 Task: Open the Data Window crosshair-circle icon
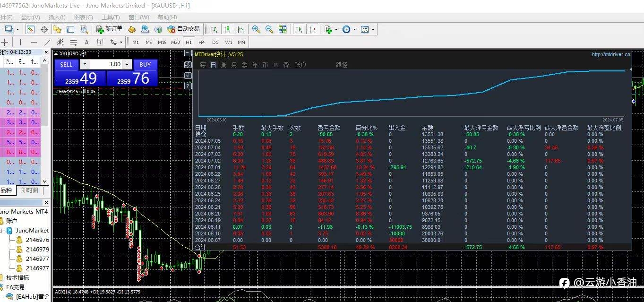tap(44, 29)
